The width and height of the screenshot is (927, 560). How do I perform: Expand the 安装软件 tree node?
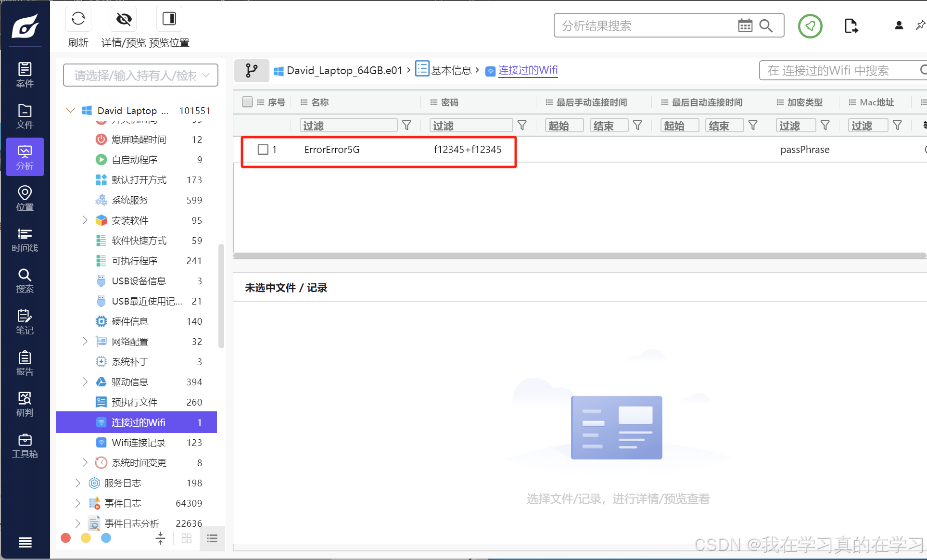85,220
